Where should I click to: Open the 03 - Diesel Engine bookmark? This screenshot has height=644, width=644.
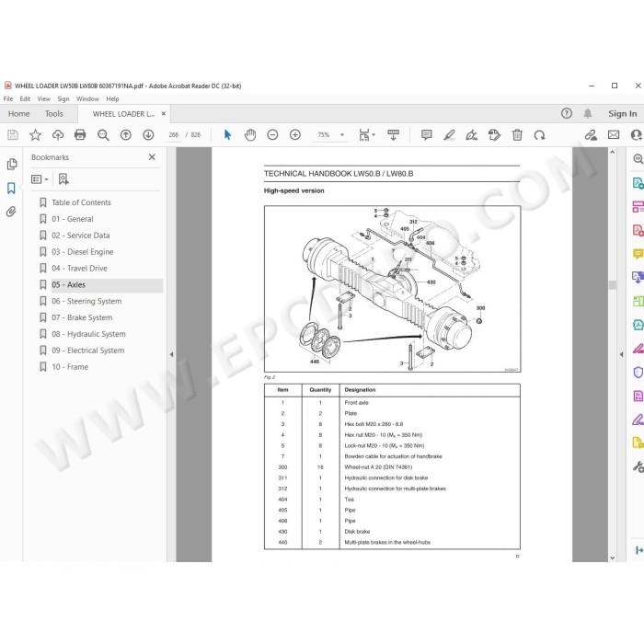point(83,252)
